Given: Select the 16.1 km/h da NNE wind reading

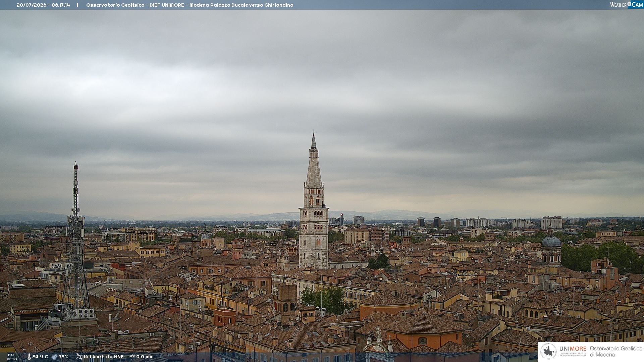Looking at the screenshot, I should (103, 357).
